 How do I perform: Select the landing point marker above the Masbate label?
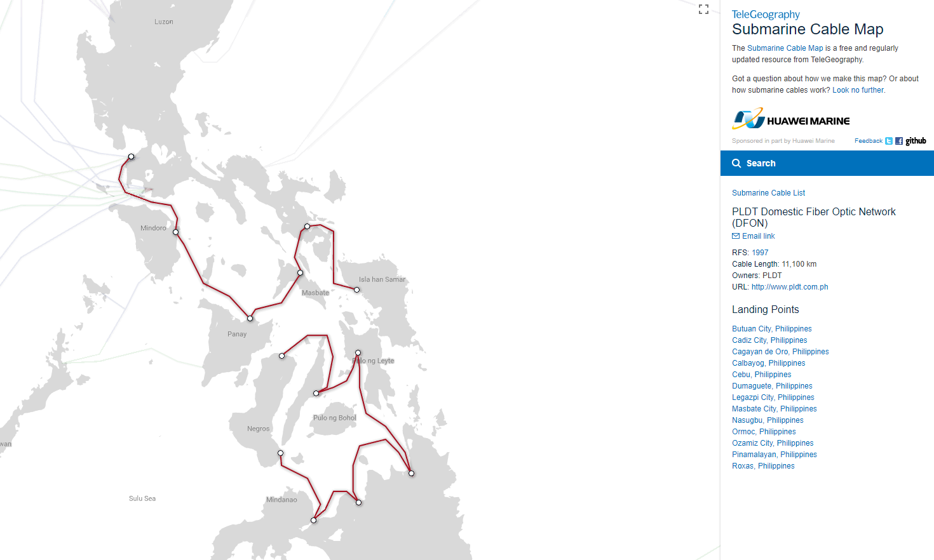pos(300,272)
